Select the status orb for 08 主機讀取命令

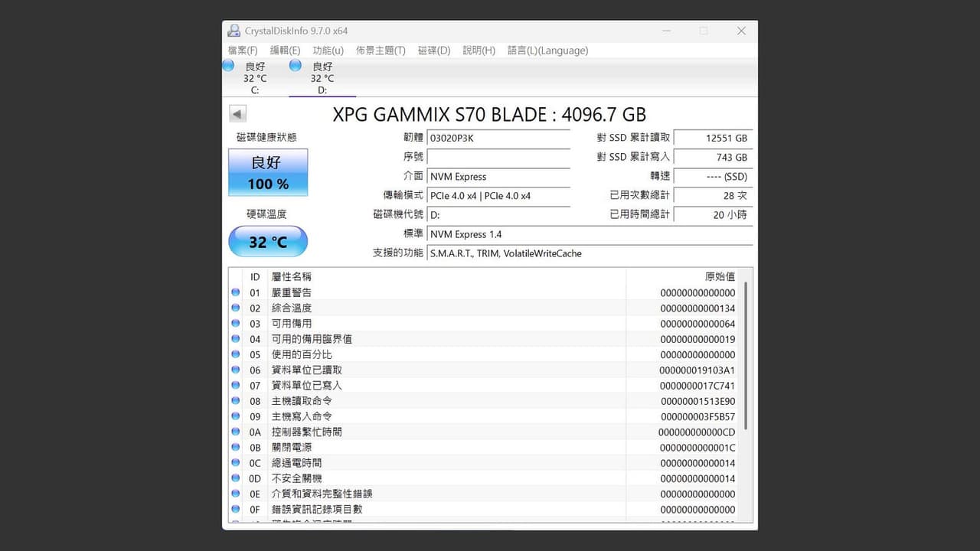click(x=235, y=401)
